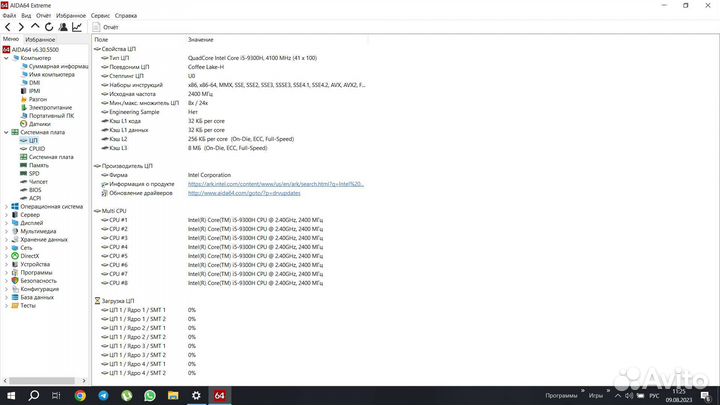The width and height of the screenshot is (720, 405).
Task: Select the CPUID tree item
Action: [33, 149]
